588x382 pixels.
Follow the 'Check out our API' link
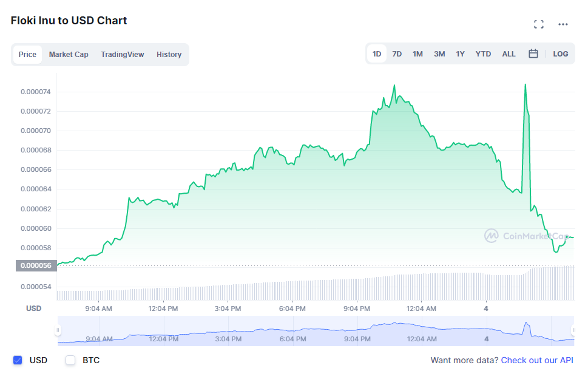(x=536, y=360)
